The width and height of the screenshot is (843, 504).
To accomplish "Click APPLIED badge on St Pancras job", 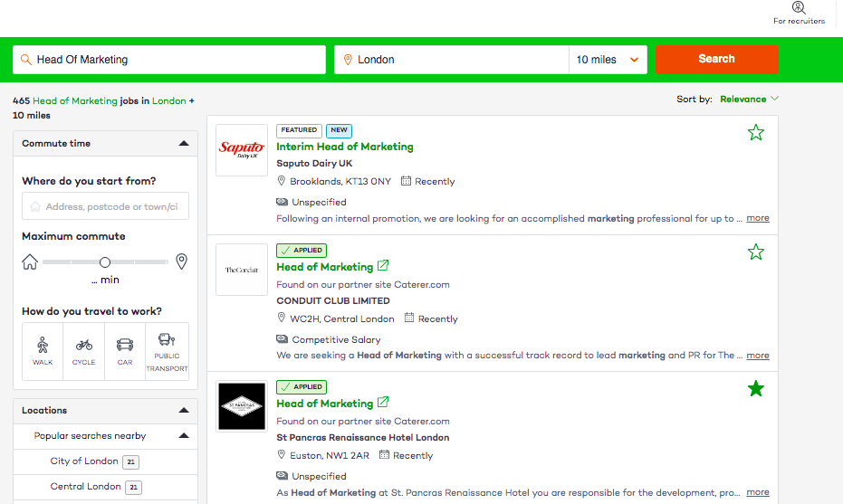I will 302,387.
